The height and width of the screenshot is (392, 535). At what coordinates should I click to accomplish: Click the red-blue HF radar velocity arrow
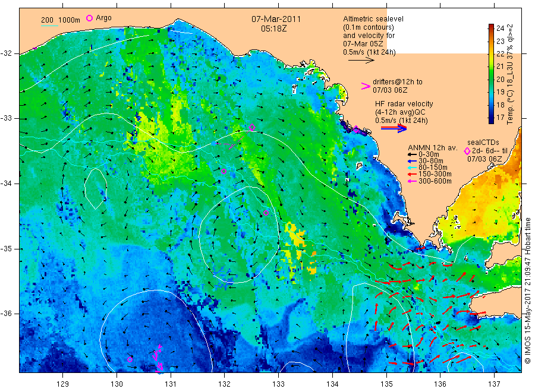tap(394, 128)
